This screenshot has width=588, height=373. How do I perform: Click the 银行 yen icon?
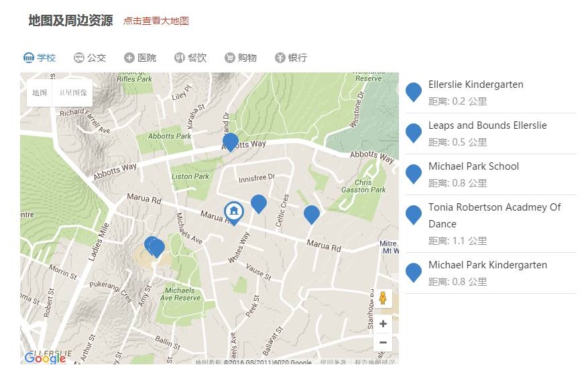(x=280, y=58)
